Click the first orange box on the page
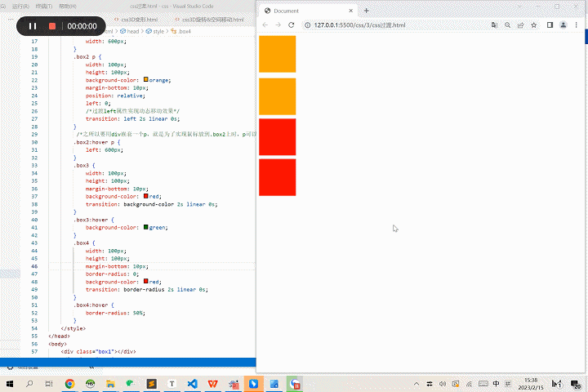This screenshot has height=392, width=588. tap(277, 54)
